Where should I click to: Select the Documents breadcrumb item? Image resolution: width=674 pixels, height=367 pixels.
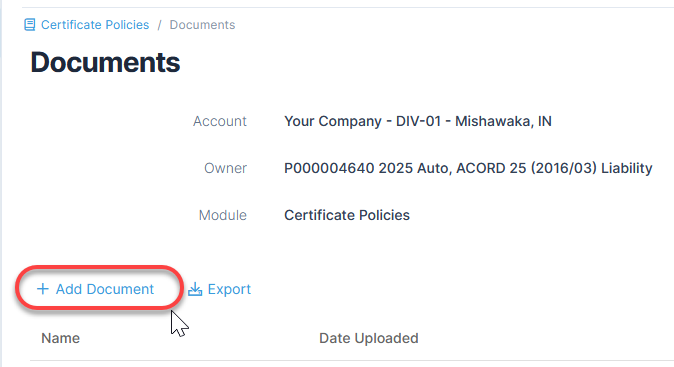click(202, 25)
